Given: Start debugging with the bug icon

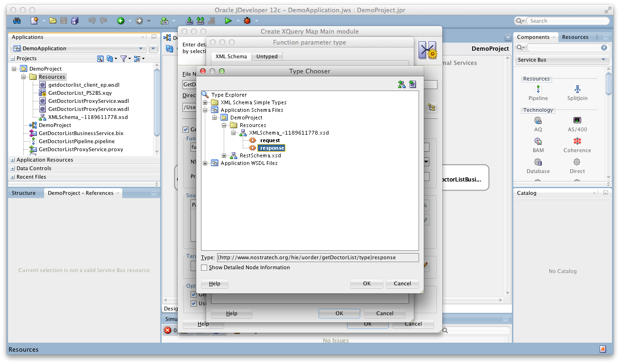Looking at the screenshot, I should (246, 20).
